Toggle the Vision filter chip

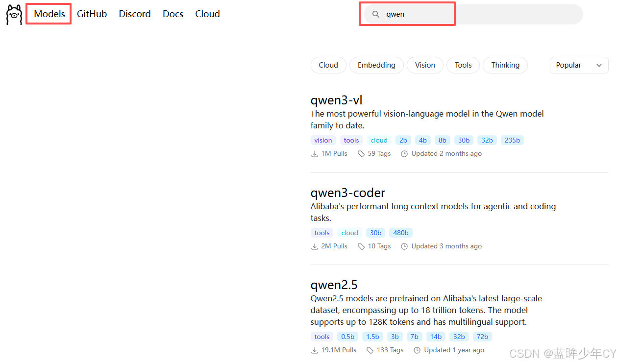425,65
